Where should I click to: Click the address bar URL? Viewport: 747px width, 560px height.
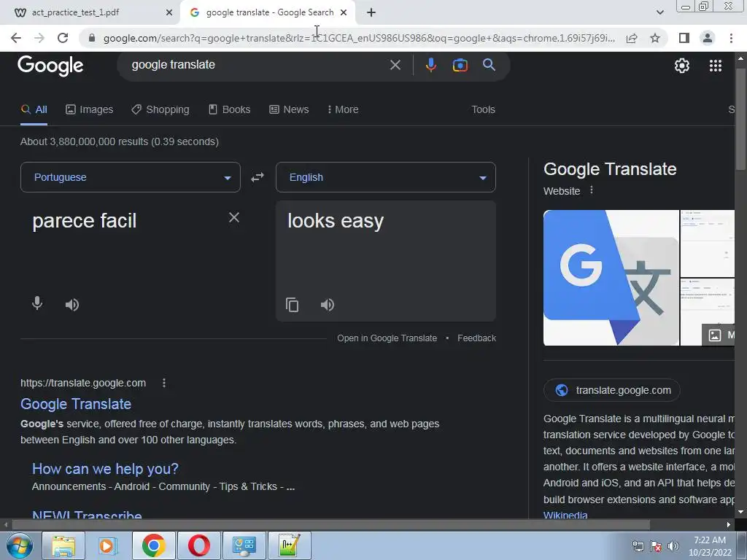[x=359, y=38]
